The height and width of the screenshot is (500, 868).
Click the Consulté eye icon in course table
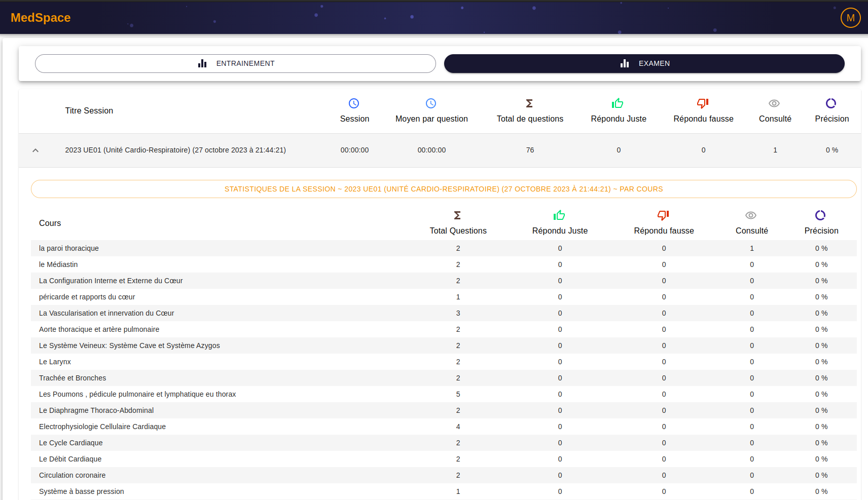point(751,215)
